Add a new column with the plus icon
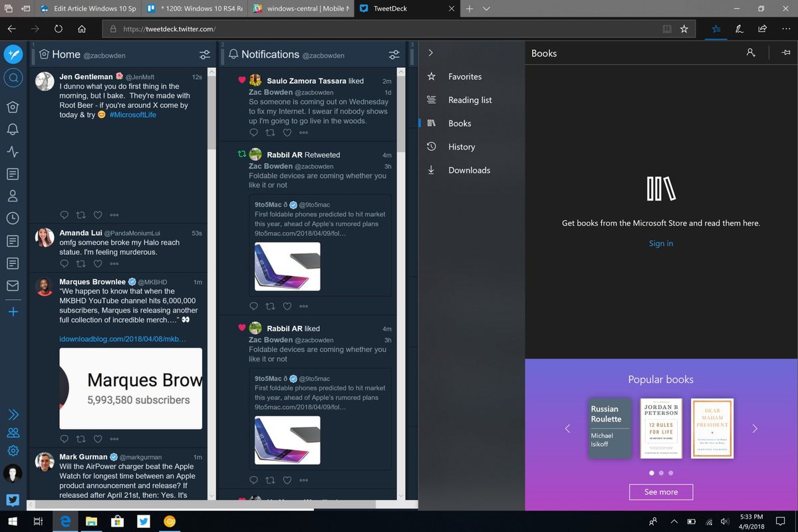798x532 pixels. pyautogui.click(x=13, y=311)
